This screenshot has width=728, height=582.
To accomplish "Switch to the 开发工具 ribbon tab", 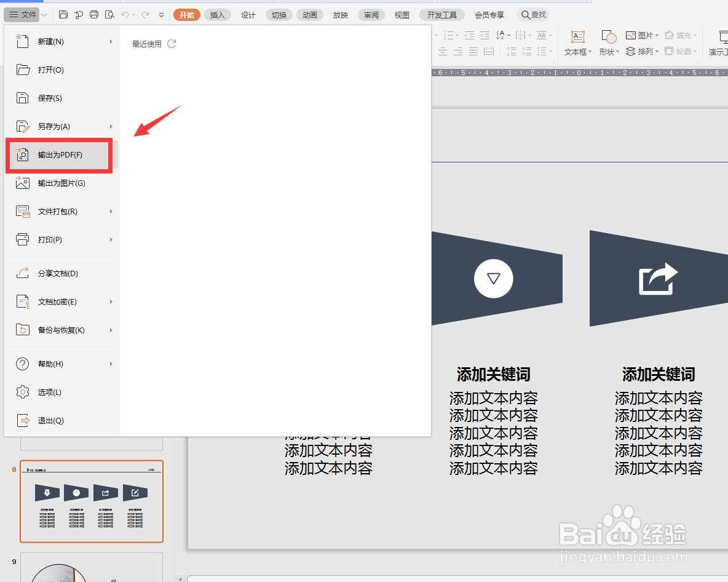I will [441, 15].
